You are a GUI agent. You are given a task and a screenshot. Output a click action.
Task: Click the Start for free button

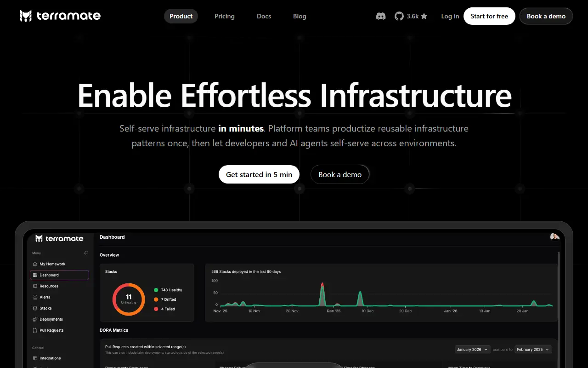[x=489, y=16]
